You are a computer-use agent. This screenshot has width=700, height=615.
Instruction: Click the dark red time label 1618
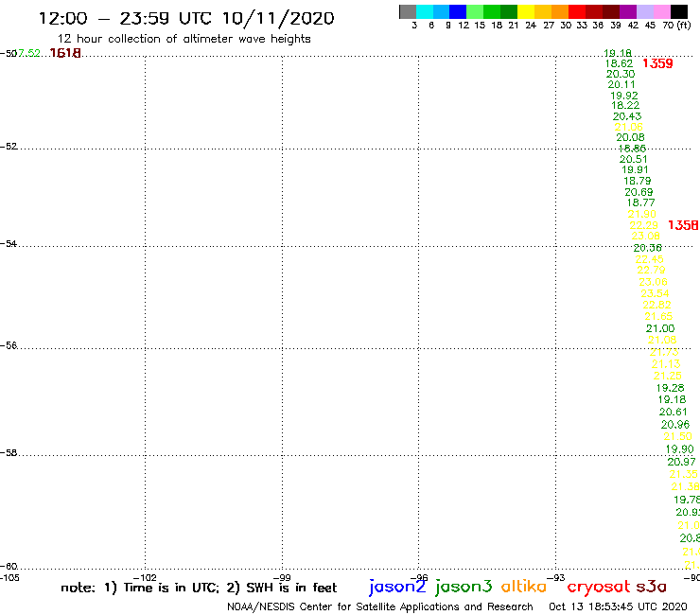pyautogui.click(x=65, y=53)
